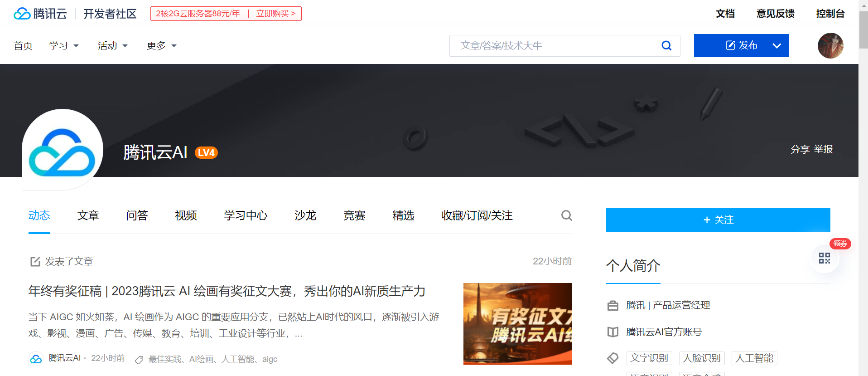
Task: Open the 沙龙 tab
Action: click(x=306, y=215)
